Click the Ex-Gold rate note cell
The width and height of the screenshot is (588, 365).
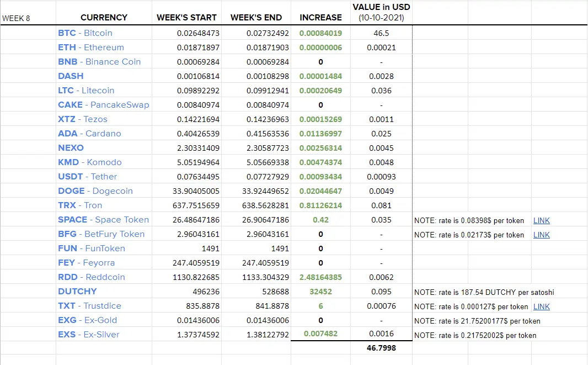click(x=477, y=321)
